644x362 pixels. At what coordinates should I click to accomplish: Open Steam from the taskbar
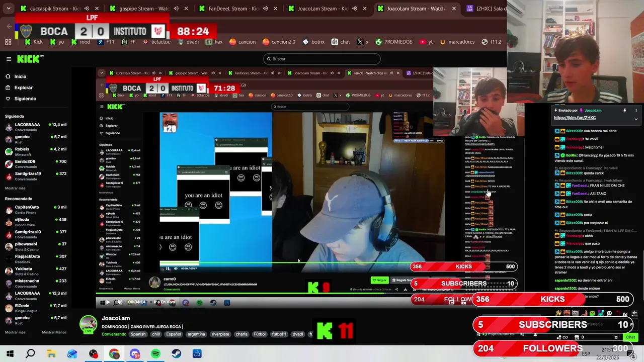pyautogui.click(x=176, y=354)
